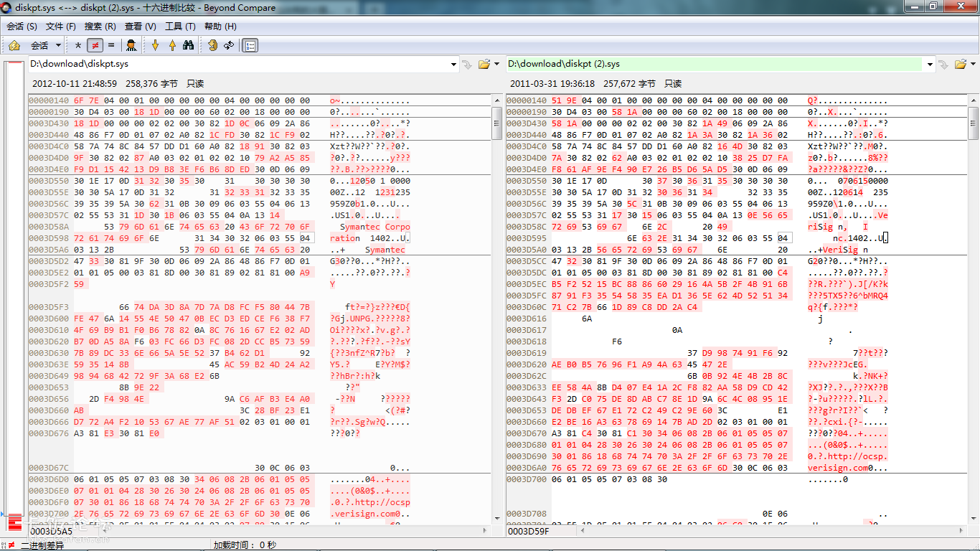Open the left browse folder dropdown arrow
980x551 pixels.
coord(496,65)
